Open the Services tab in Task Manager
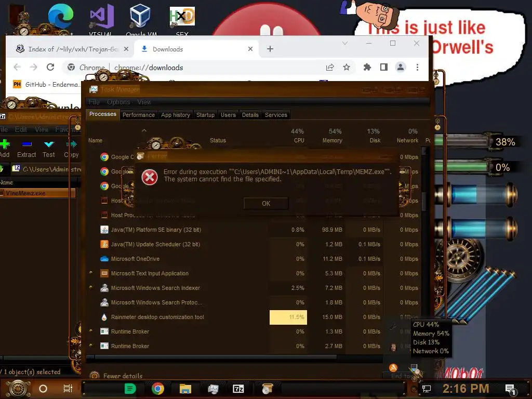Viewport: 532px width, 399px height. (x=276, y=115)
